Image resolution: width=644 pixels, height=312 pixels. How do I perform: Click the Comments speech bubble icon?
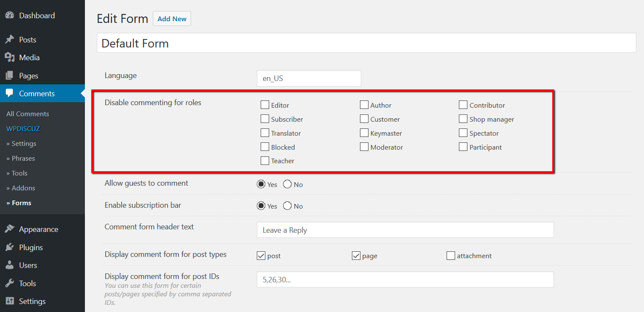(x=9, y=94)
